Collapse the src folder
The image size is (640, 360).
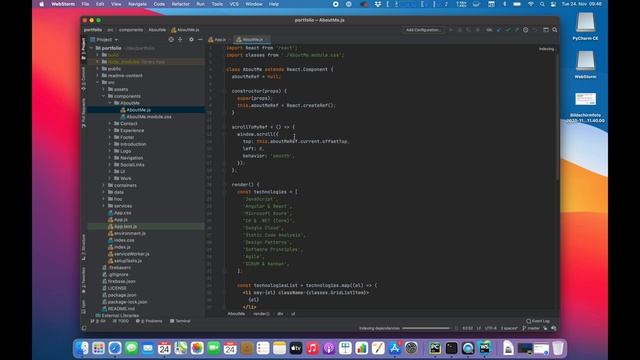pyautogui.click(x=98, y=82)
